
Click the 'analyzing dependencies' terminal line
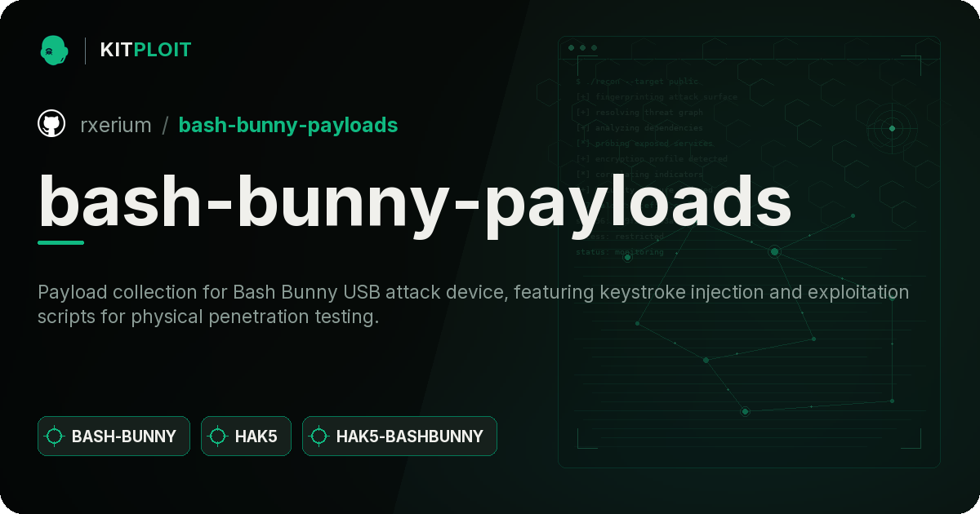pyautogui.click(x=639, y=128)
